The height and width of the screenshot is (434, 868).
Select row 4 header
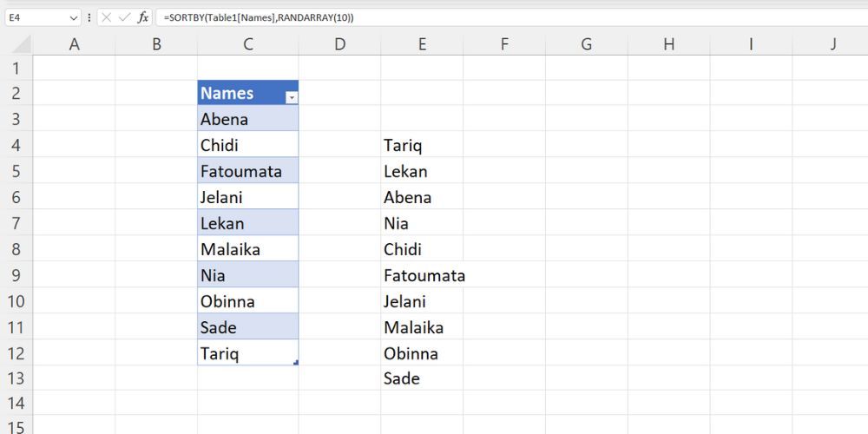pos(16,145)
